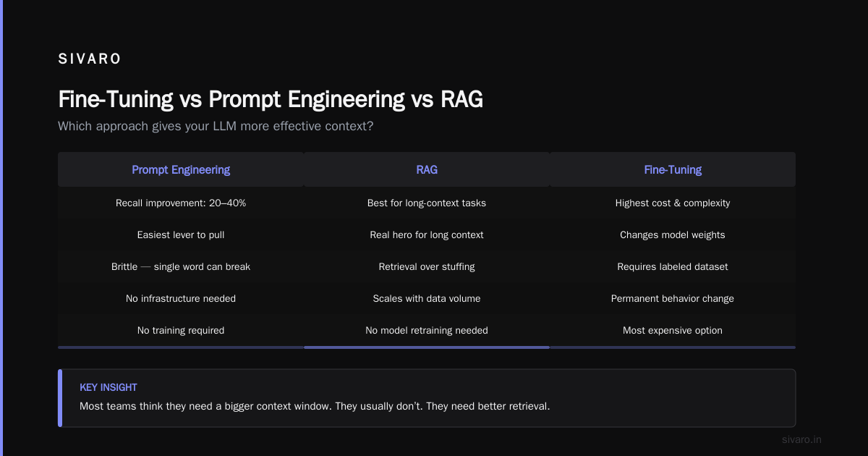Select 'Retrieval over stuffing' cell
Screen dimensions: 868x456
(x=427, y=266)
